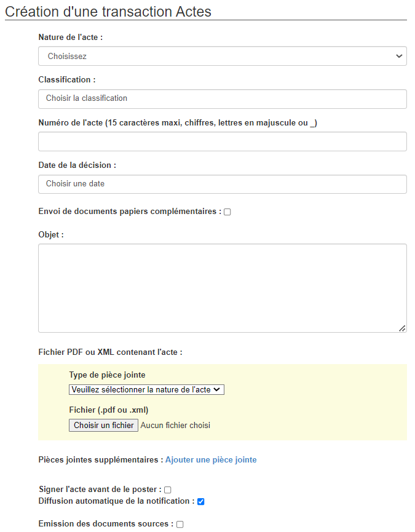This screenshot has height=532, width=415.
Task: Click the Type de pièce jointe label
Action: (x=107, y=375)
